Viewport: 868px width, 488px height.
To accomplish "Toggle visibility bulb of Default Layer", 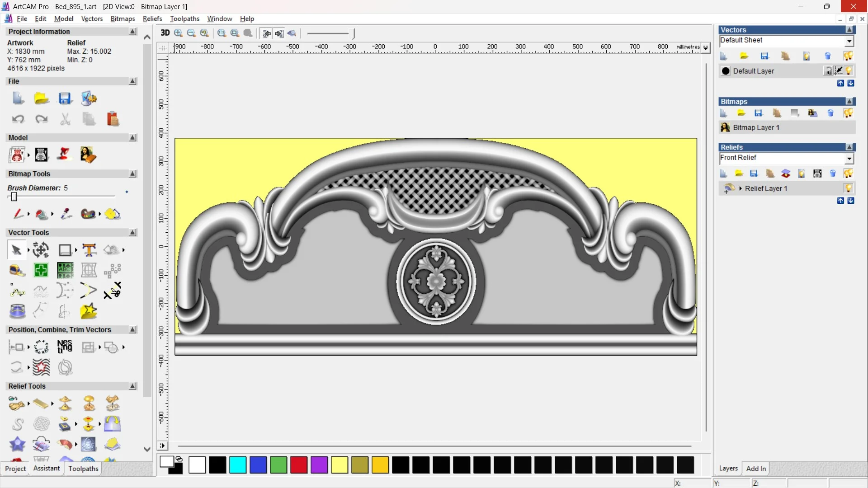I will (x=849, y=71).
